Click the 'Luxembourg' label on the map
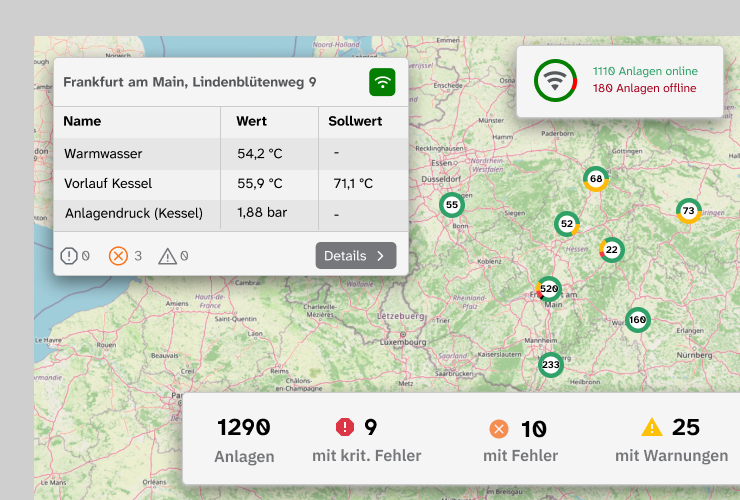 click(403, 342)
